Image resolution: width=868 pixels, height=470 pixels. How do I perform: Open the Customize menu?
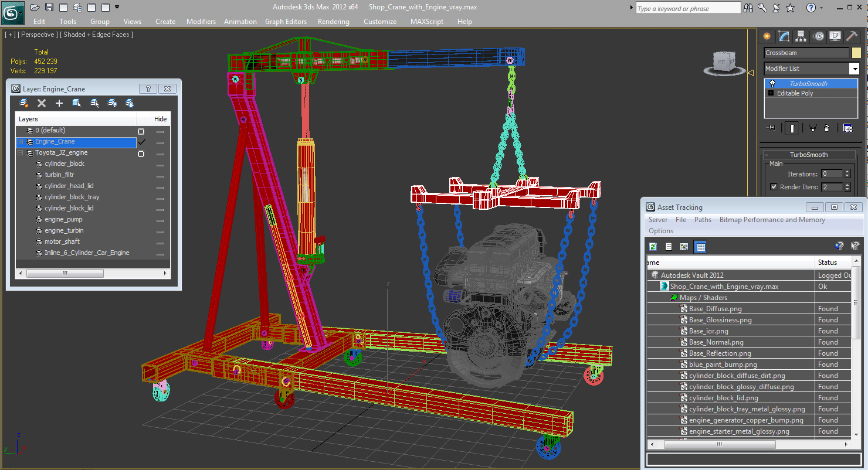pyautogui.click(x=380, y=22)
